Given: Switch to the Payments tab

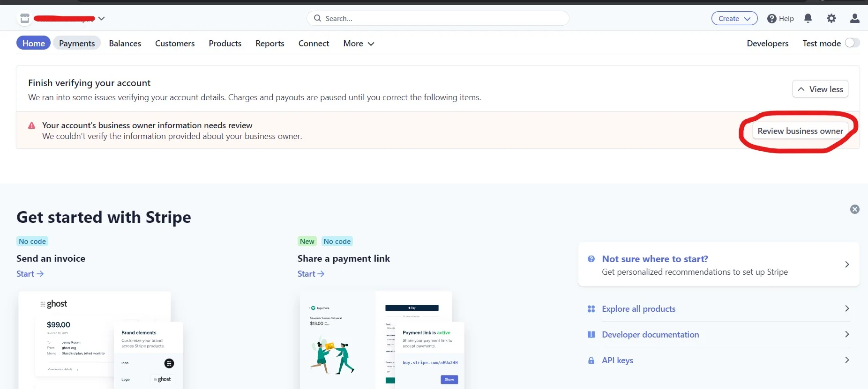Looking at the screenshot, I should tap(77, 44).
